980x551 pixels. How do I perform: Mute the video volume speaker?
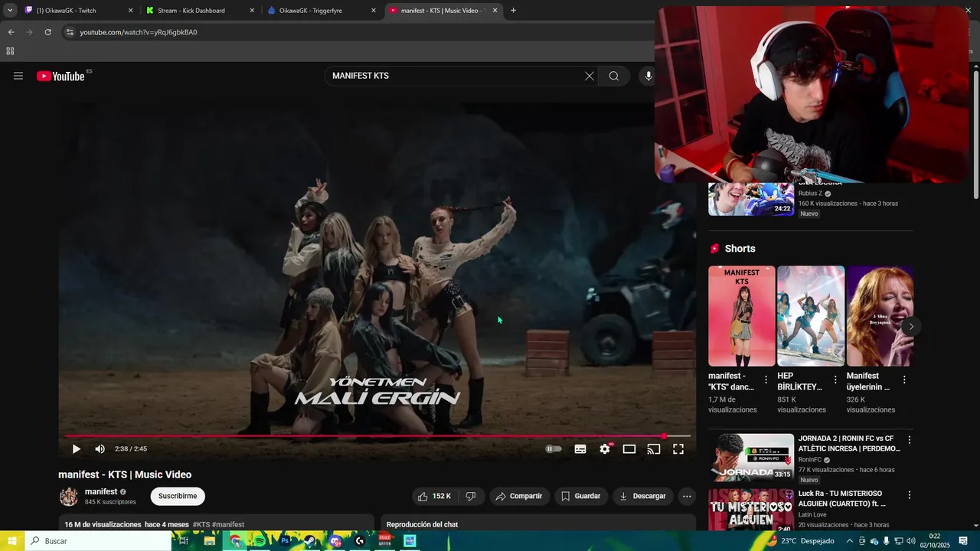pos(100,449)
